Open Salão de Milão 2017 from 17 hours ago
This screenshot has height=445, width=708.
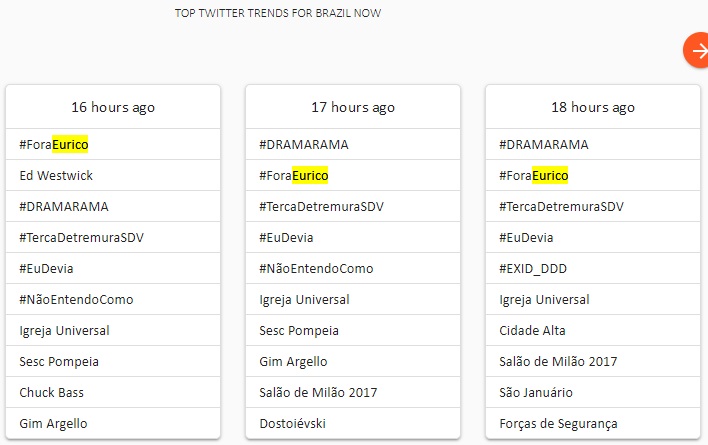point(318,393)
